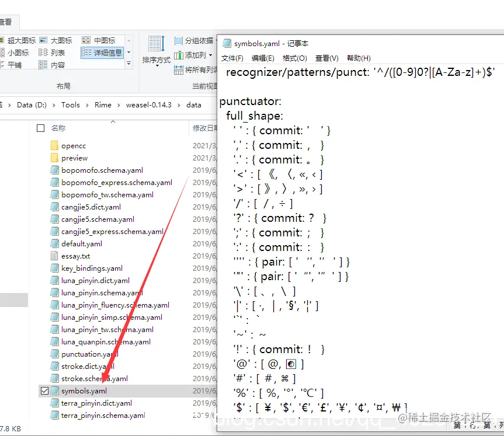Navigate to weasel-0.14.3 in breadcrumb

pos(149,105)
